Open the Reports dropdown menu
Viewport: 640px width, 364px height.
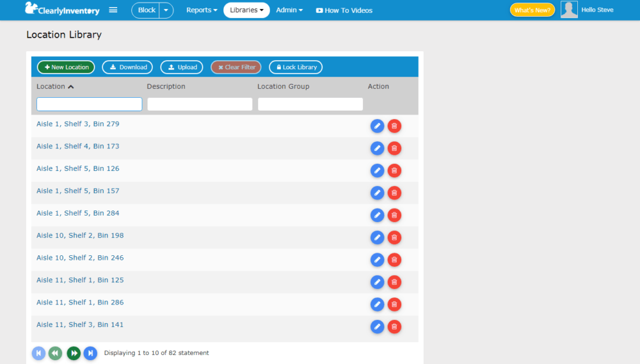[202, 10]
